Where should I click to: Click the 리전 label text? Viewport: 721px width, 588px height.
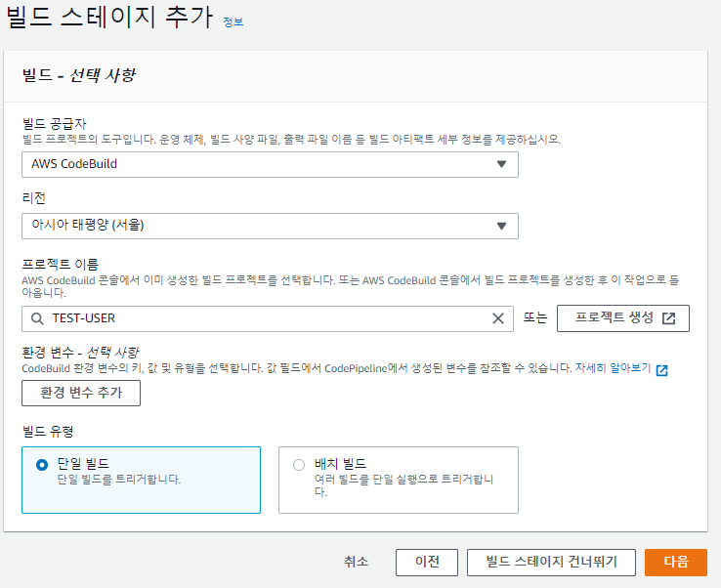point(34,198)
